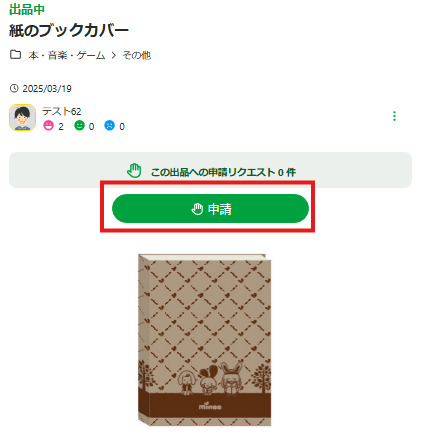
Task: Open the 申請リクエスト 0 件 banner
Action: 210,170
